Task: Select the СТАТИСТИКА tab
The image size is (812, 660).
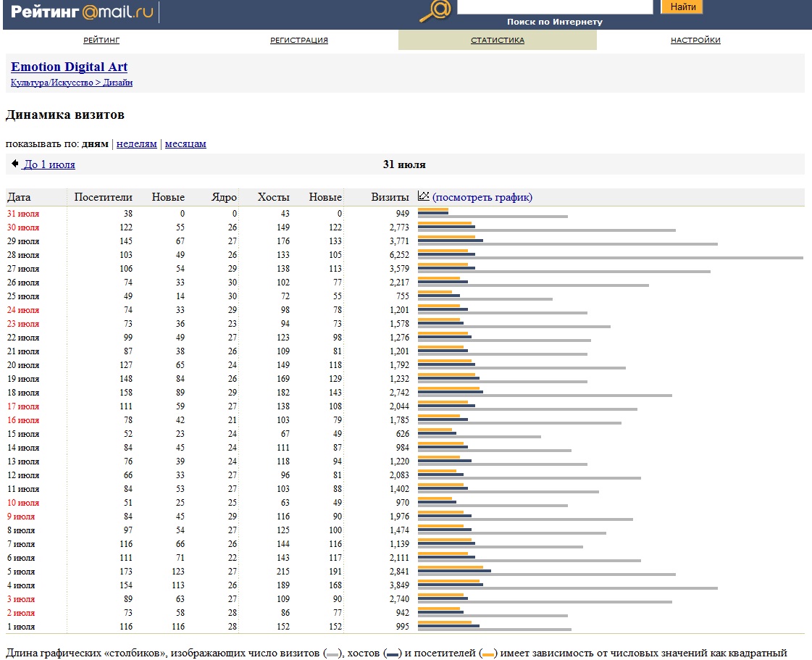Action: [498, 41]
